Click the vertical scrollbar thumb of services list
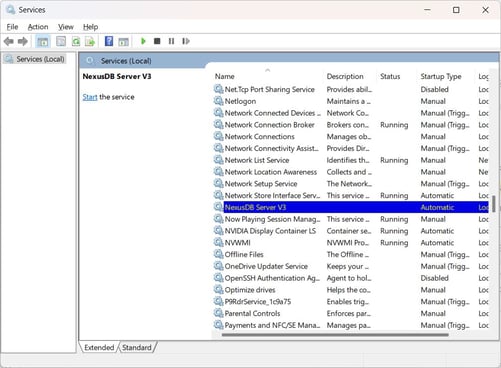Image resolution: width=501 pixels, height=368 pixels. coord(494,204)
